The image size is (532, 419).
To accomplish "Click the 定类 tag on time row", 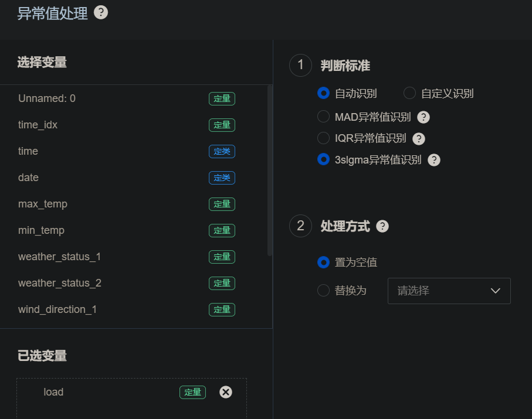I will click(x=222, y=151).
